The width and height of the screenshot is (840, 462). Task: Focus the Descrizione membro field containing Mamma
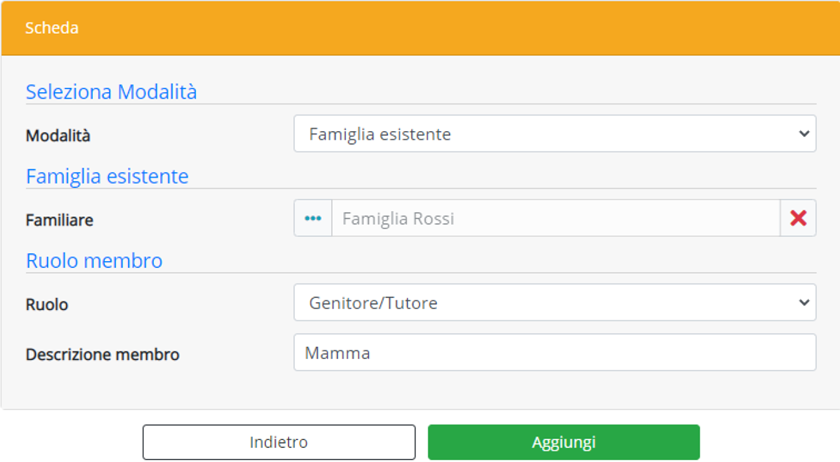coord(555,353)
